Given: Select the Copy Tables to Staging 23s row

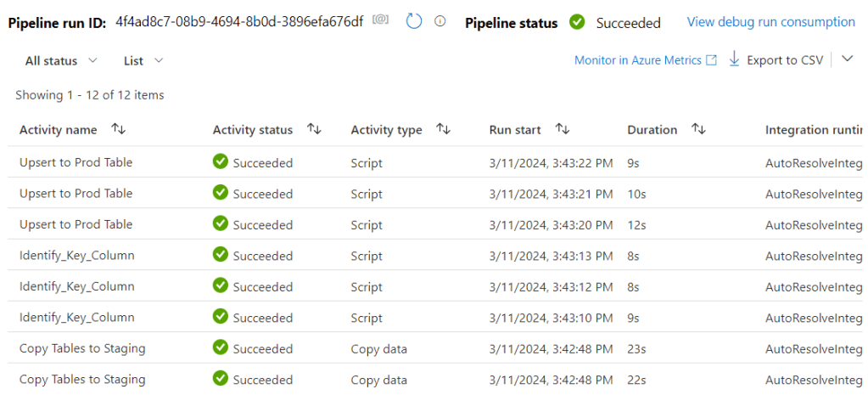Looking at the screenshot, I should pos(82,348).
